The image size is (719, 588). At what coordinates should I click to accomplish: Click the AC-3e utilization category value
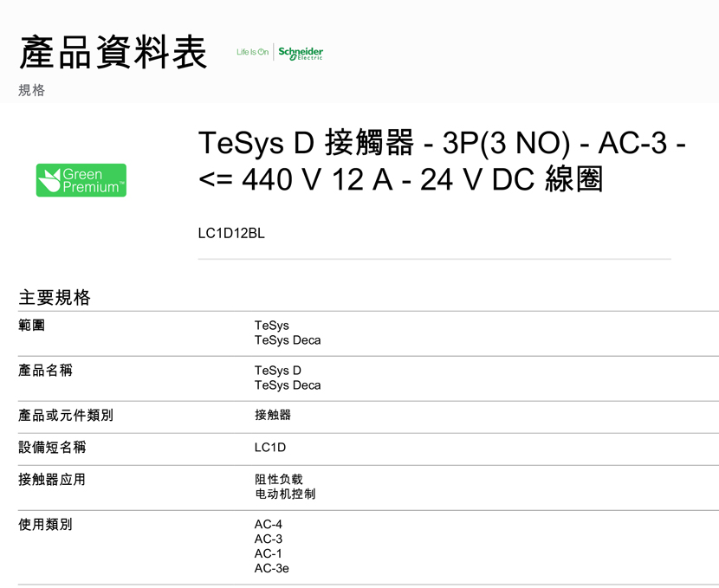(271, 568)
